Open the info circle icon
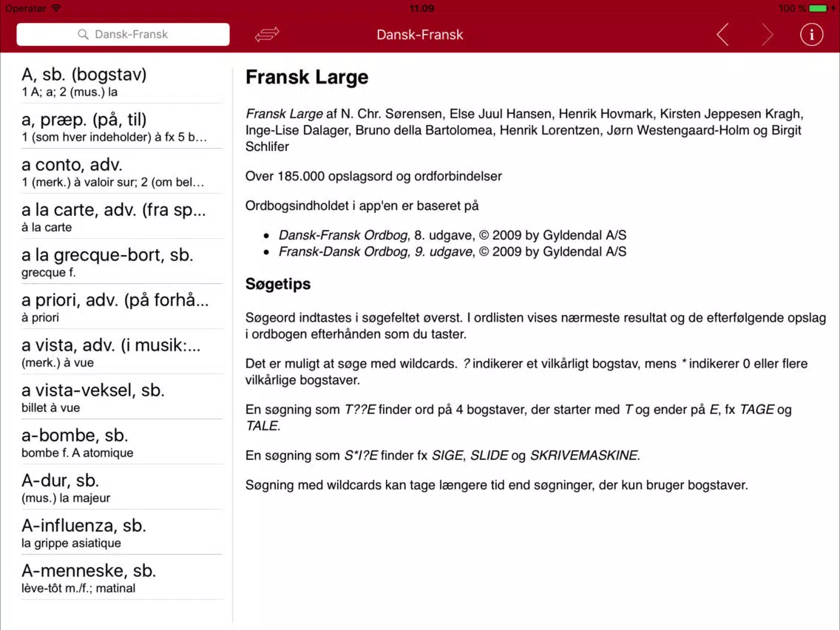Viewport: 840px width, 630px height. click(x=811, y=35)
